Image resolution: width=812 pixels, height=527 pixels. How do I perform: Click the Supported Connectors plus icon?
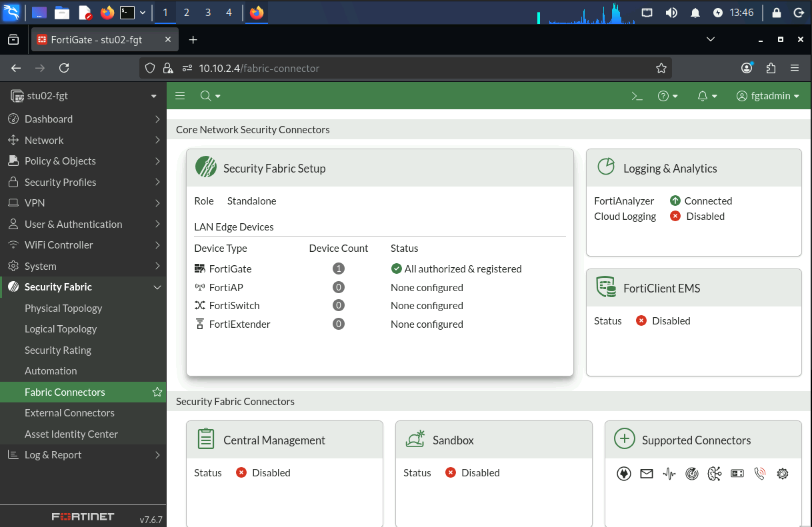coord(624,438)
